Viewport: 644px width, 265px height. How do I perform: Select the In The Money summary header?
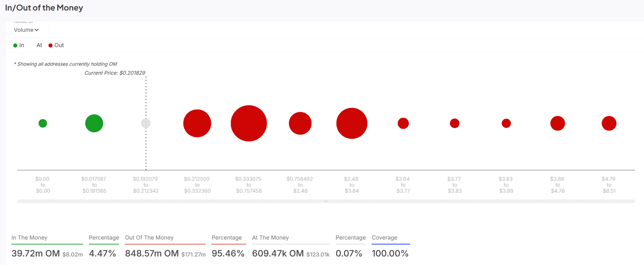[29, 238]
